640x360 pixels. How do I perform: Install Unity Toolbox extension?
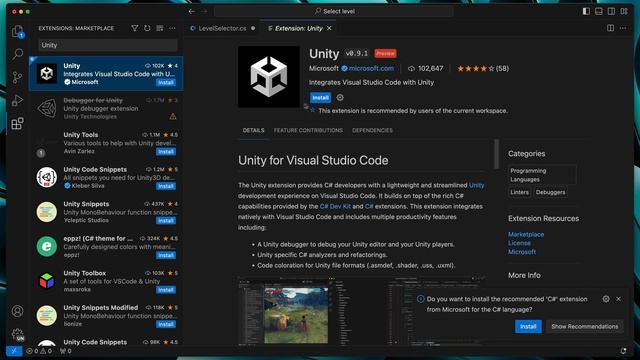[166, 290]
